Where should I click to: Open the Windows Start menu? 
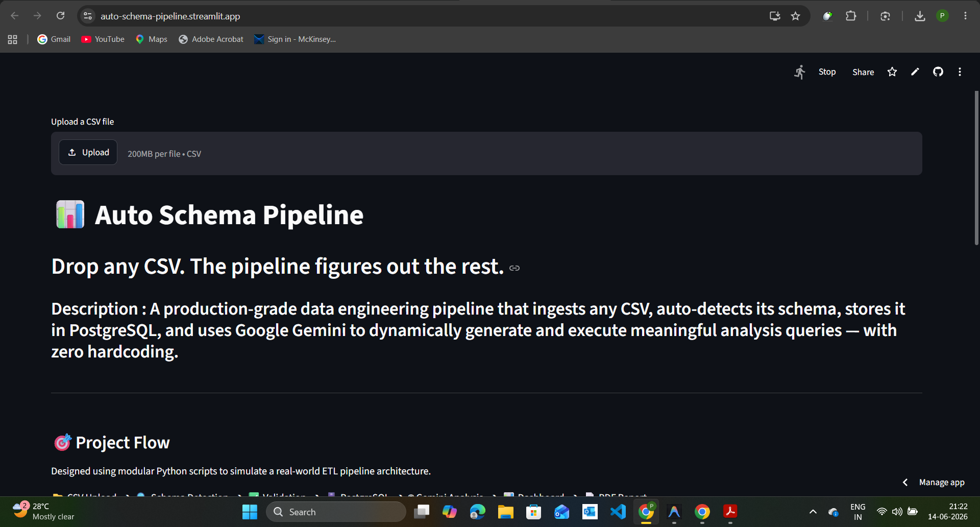(x=250, y=512)
